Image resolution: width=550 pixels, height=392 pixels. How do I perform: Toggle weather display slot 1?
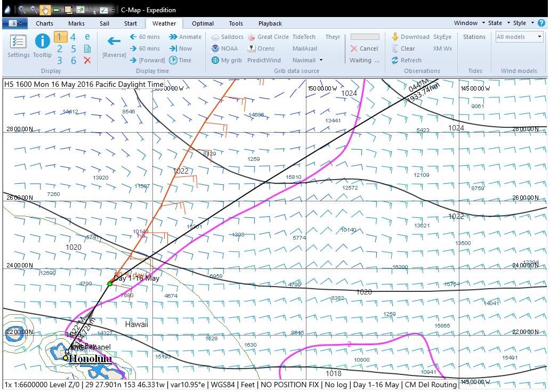click(x=60, y=37)
